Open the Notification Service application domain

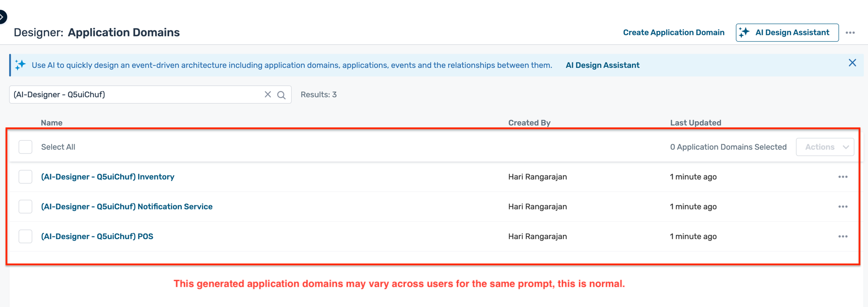[x=127, y=207]
